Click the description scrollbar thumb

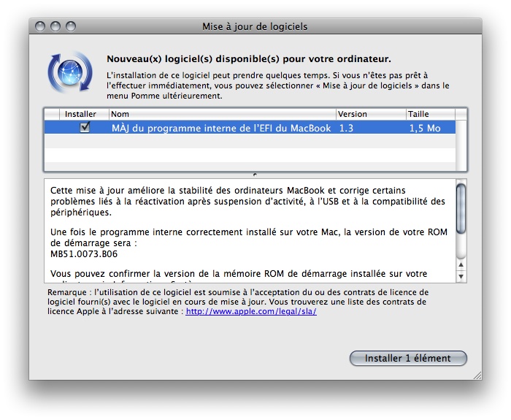461,209
